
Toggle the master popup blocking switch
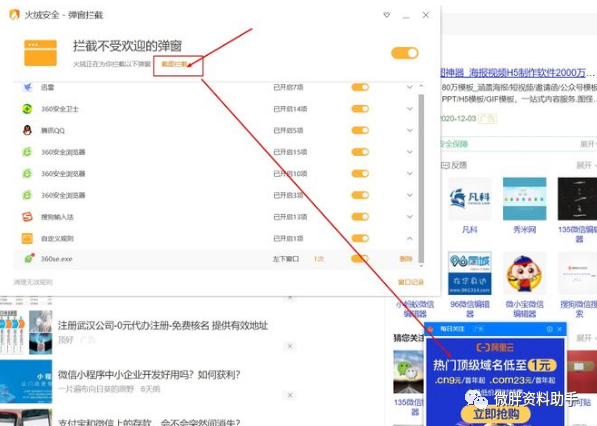[405, 53]
